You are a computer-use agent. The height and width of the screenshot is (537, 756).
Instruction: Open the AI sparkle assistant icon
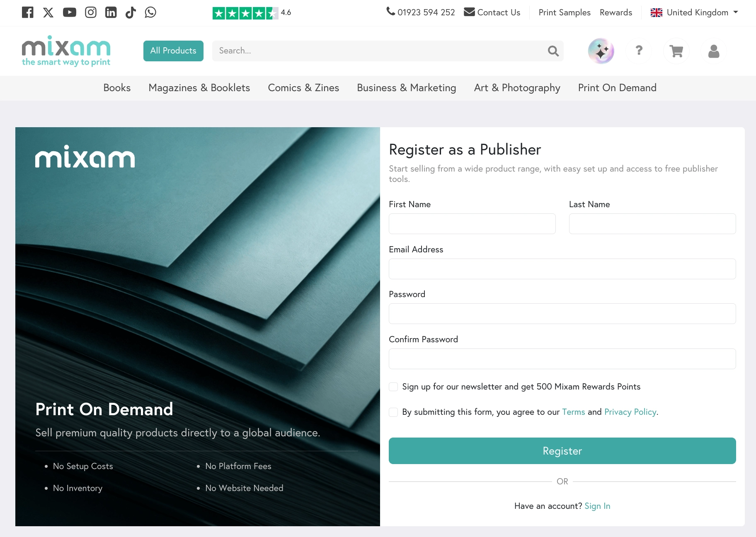(x=601, y=51)
